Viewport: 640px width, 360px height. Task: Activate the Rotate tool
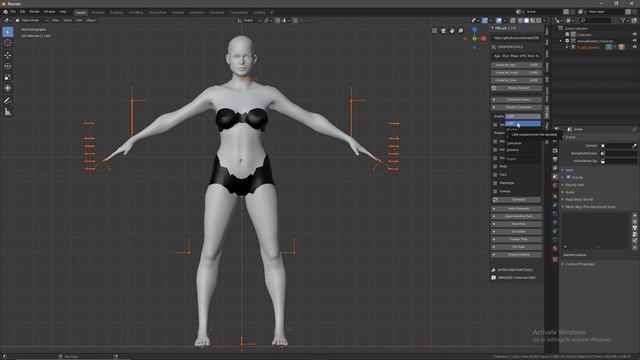pyautogui.click(x=7, y=66)
